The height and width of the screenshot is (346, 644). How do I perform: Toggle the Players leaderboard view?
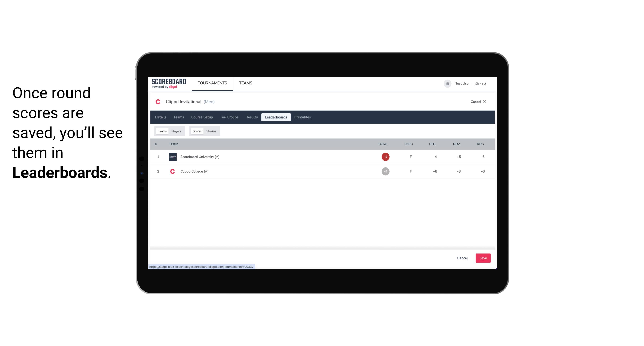tap(176, 131)
